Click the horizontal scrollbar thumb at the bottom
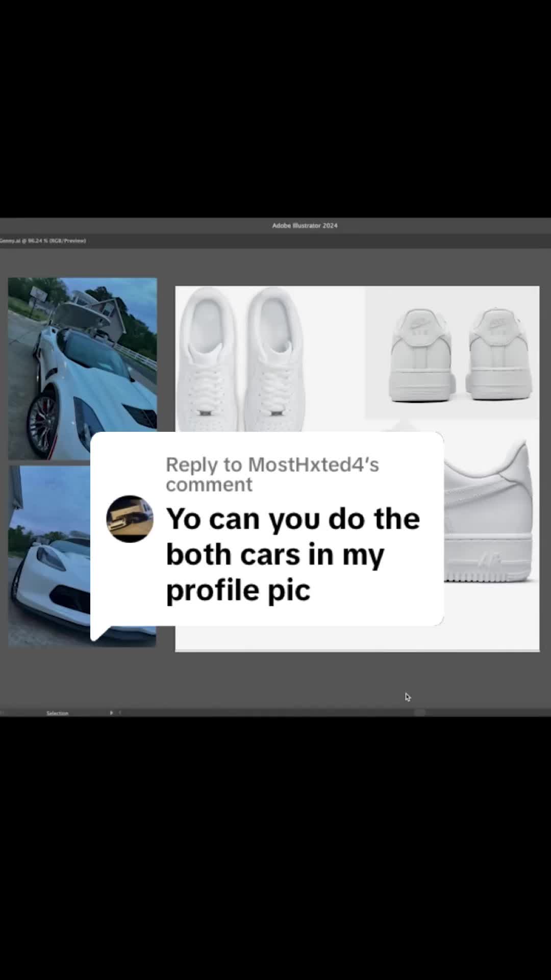551x980 pixels. click(420, 713)
